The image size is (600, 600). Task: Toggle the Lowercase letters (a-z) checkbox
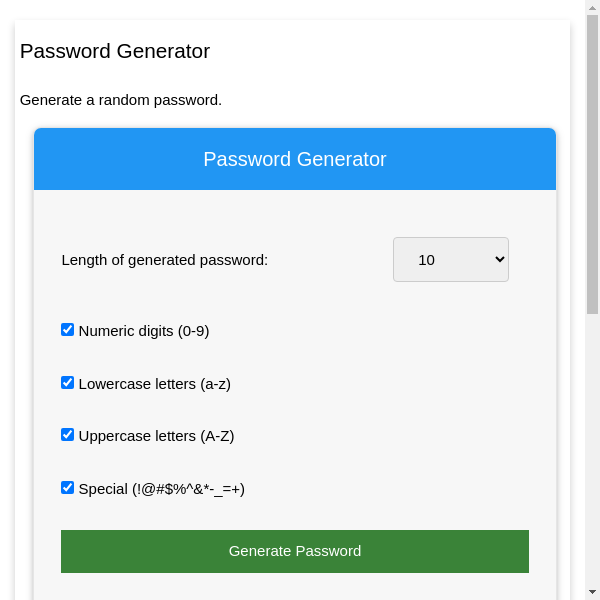pyautogui.click(x=68, y=382)
